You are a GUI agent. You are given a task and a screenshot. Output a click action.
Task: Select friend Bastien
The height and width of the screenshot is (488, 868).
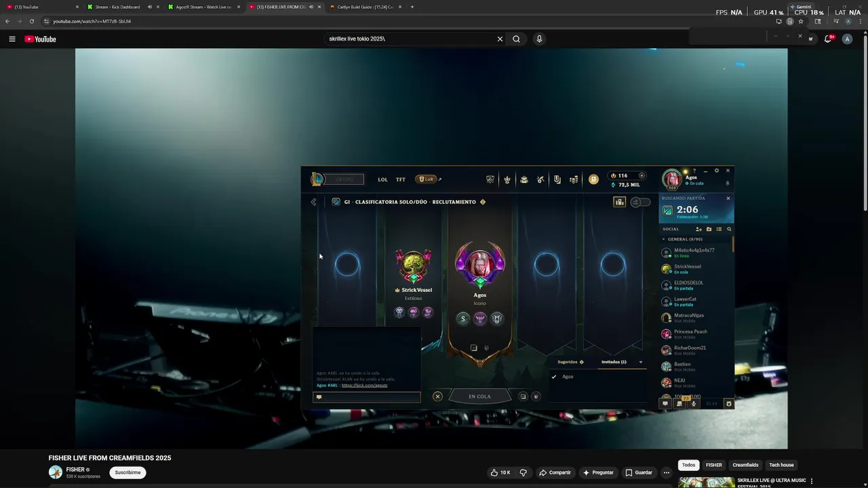pyautogui.click(x=696, y=366)
